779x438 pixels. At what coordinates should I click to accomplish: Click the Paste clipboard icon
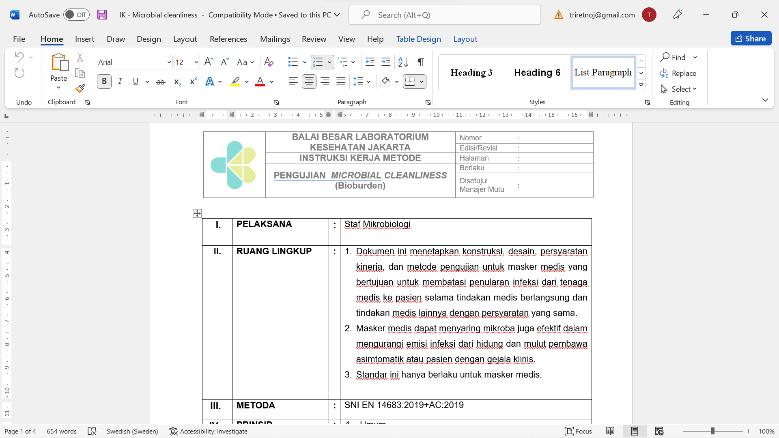coord(59,63)
